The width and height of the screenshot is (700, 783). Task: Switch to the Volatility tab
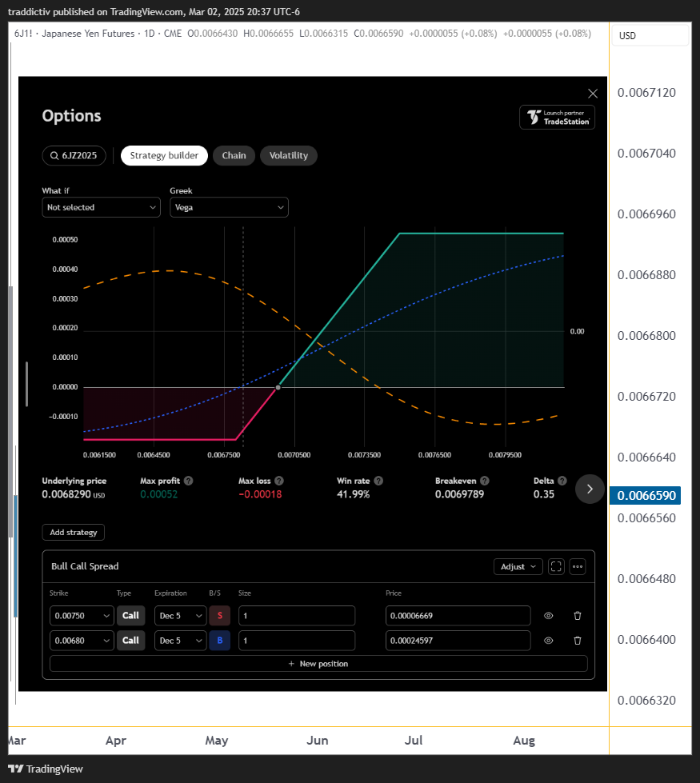coord(289,155)
